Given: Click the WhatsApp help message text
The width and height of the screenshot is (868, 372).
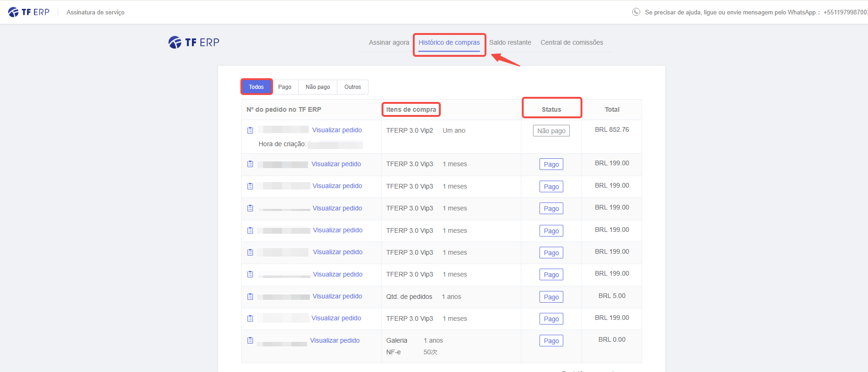Looking at the screenshot, I should pos(756,12).
